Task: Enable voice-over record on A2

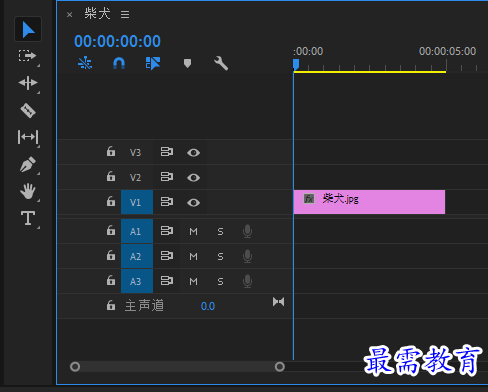Action: pos(247,256)
